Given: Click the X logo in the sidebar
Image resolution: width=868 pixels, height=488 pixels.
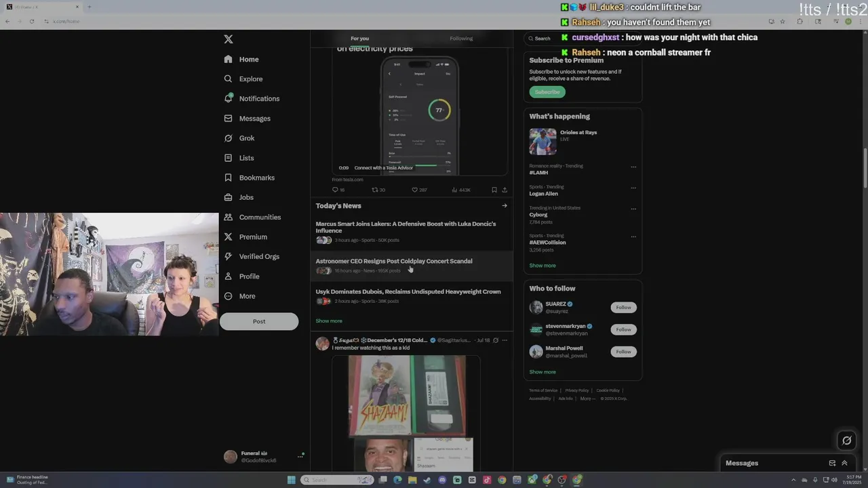Looking at the screenshot, I should coord(229,39).
